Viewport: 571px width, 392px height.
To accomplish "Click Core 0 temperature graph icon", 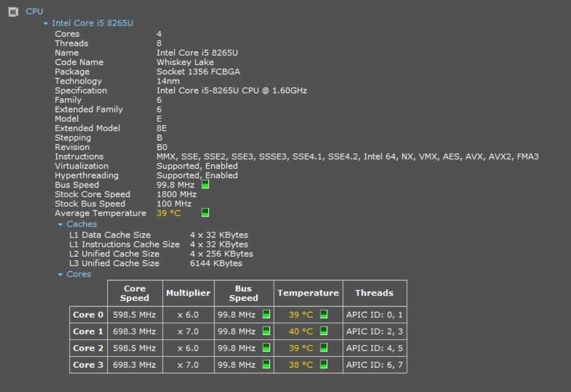I will coord(323,314).
